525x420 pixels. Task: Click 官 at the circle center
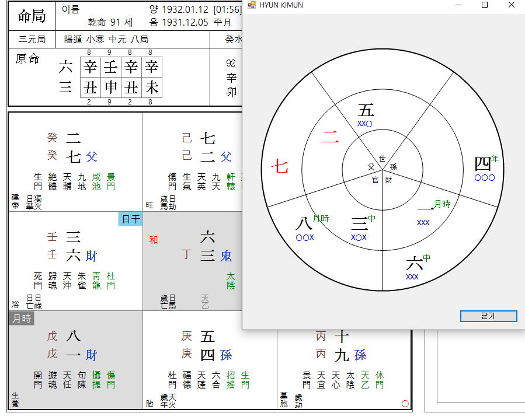pyautogui.click(x=375, y=180)
